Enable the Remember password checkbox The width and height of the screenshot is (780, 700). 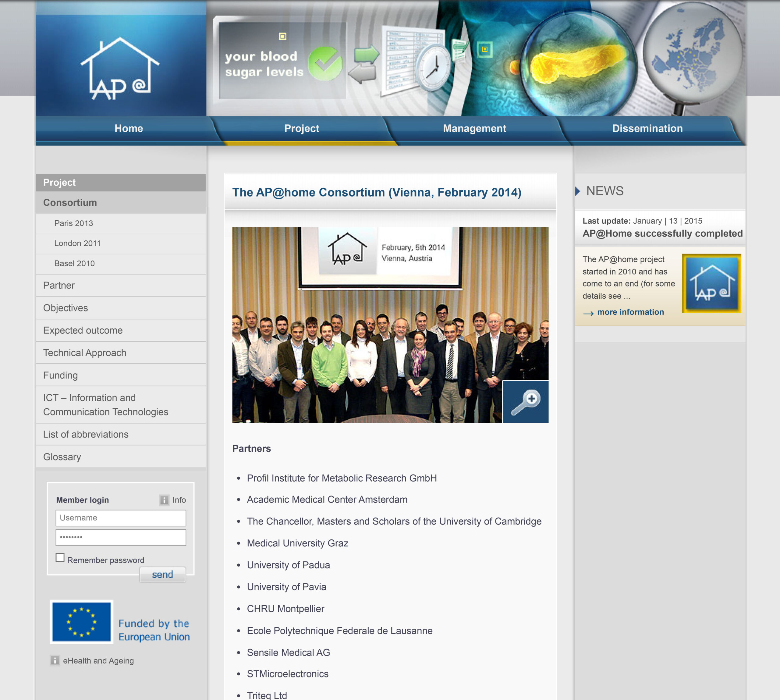[60, 557]
